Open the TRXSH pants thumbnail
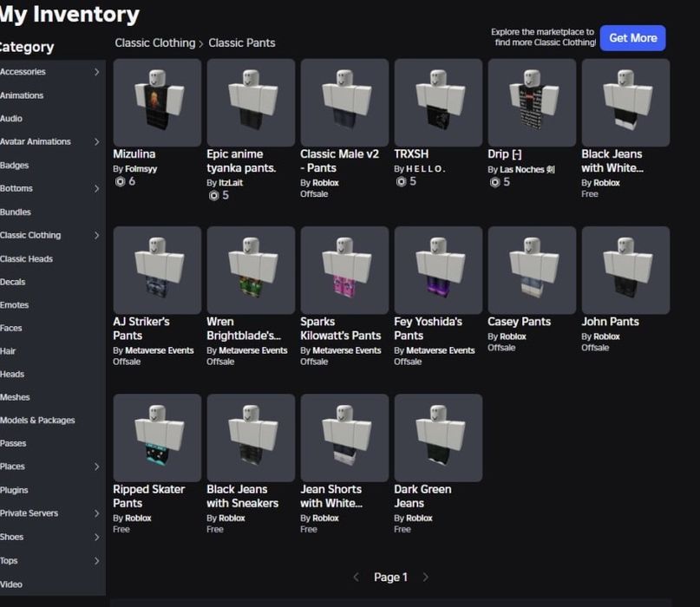Viewport: 700px width, 607px height. pos(438,102)
